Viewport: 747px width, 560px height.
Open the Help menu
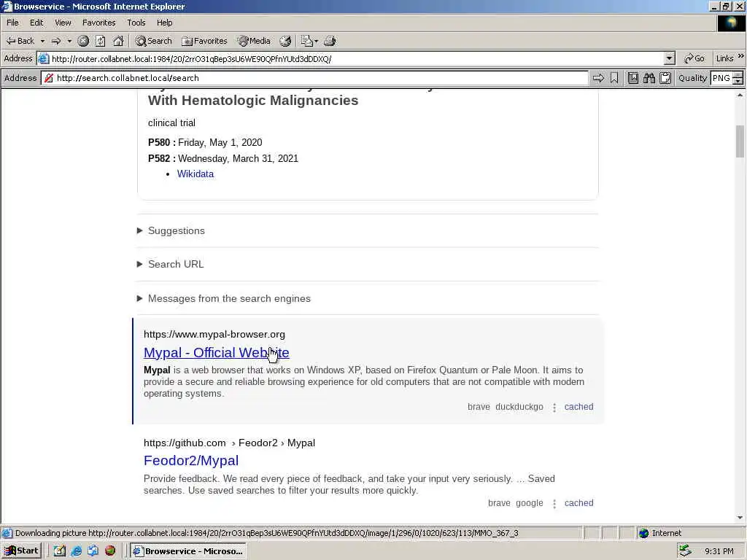(164, 23)
